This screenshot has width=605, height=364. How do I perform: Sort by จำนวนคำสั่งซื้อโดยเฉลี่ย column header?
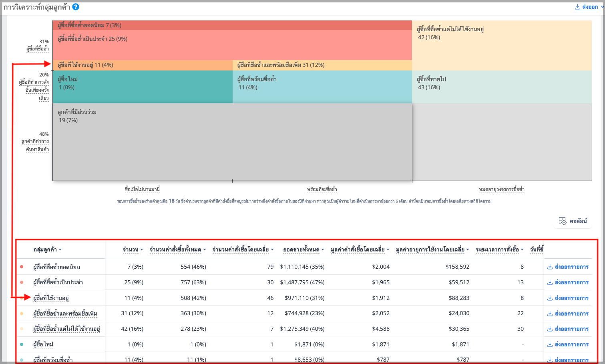(243, 249)
